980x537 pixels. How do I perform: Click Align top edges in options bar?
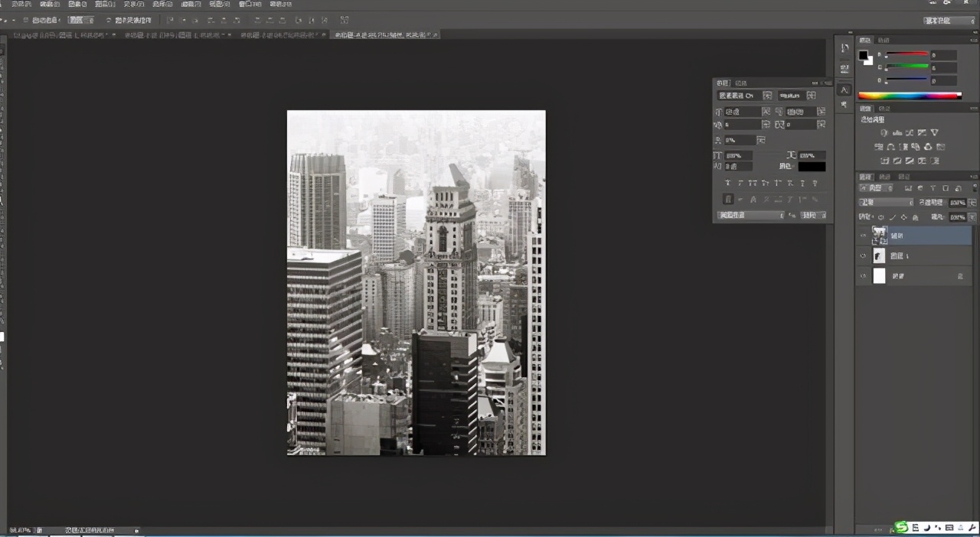[x=169, y=19]
